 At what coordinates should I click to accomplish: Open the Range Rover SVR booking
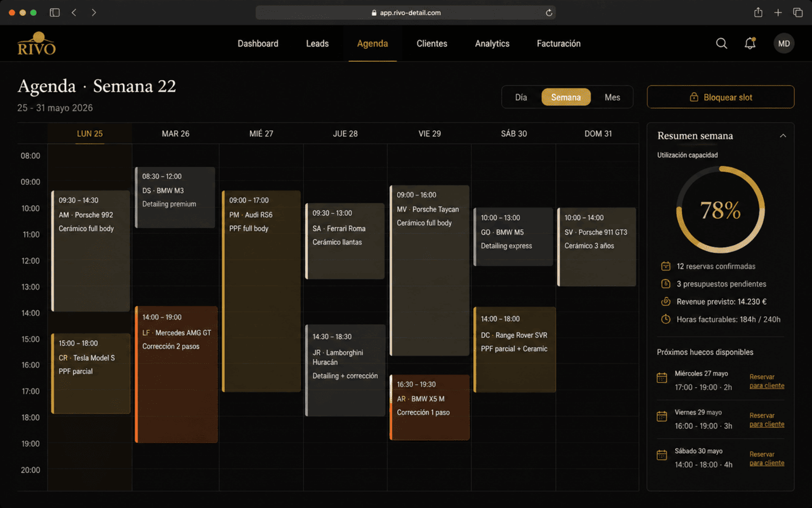514,350
